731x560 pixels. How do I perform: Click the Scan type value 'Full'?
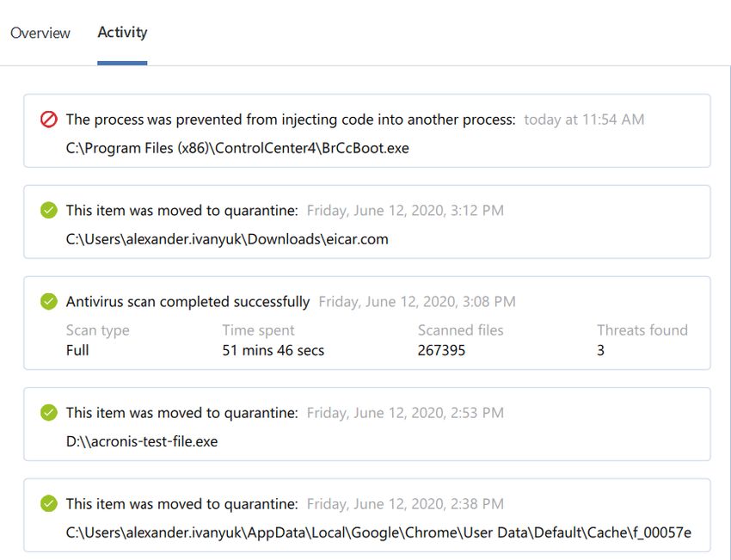[77, 350]
